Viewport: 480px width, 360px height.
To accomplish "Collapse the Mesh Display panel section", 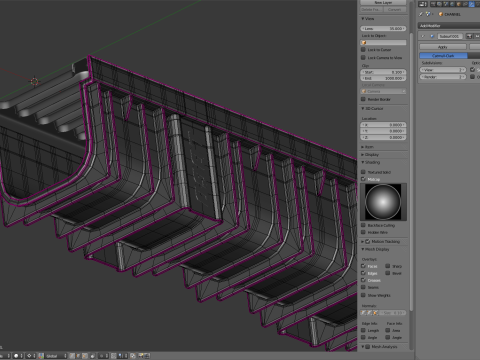I will 363,249.
